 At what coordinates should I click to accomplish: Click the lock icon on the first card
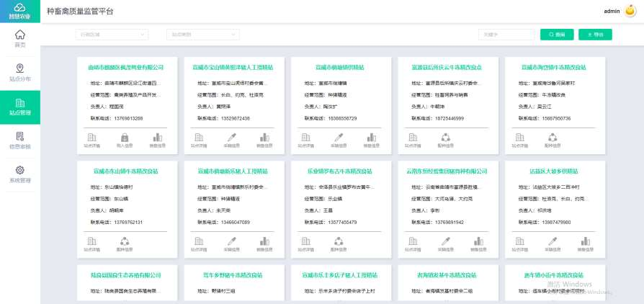tap(124, 139)
